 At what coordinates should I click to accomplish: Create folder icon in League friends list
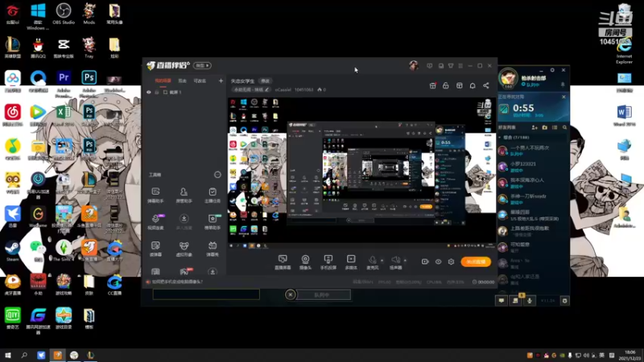tap(545, 128)
